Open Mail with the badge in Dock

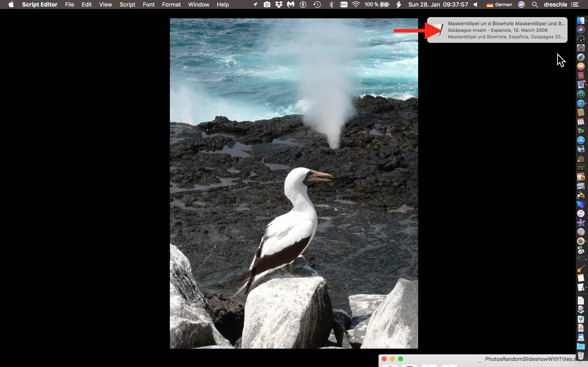click(581, 84)
